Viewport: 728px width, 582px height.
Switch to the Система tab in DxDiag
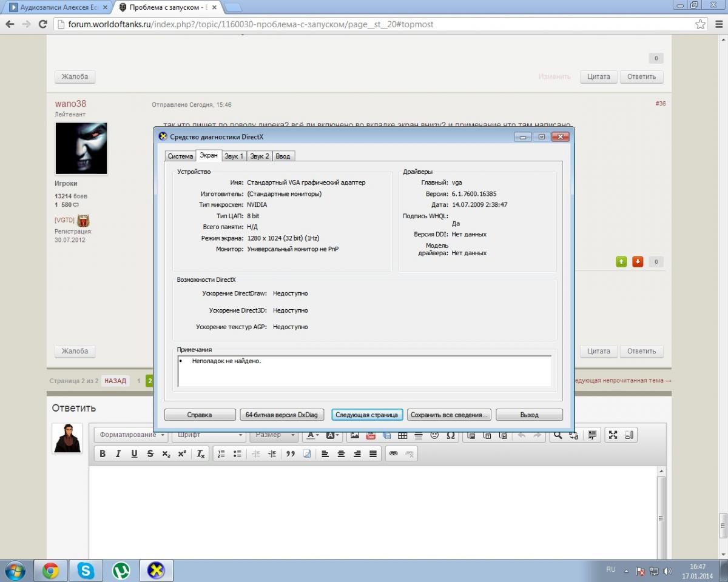(180, 156)
